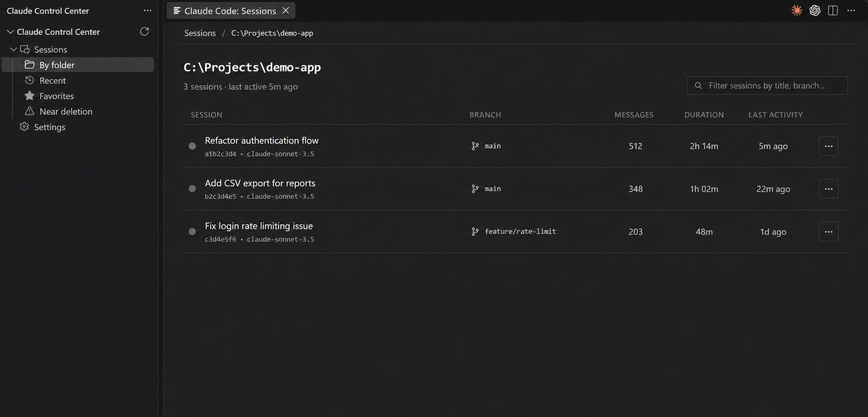Click the git branch icon beside feature/rate-limit

475,231
